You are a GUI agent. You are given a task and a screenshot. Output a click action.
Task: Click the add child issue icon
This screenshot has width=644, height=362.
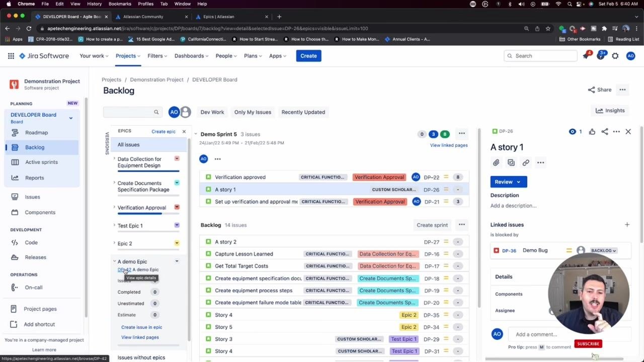click(511, 162)
